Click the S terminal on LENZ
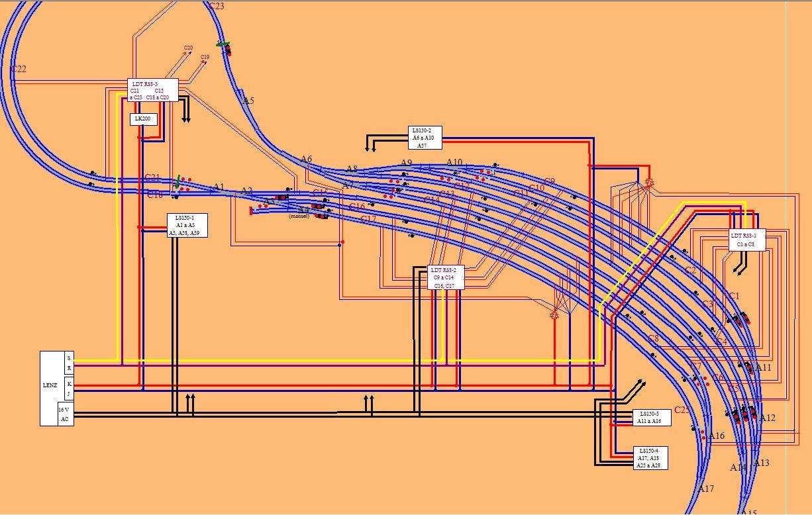The image size is (812, 515). coord(69,358)
